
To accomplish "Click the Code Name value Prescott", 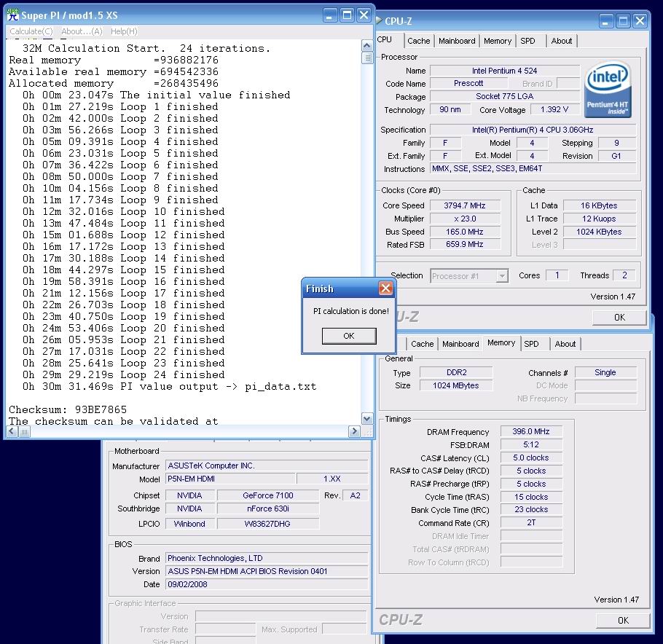I will pos(468,83).
